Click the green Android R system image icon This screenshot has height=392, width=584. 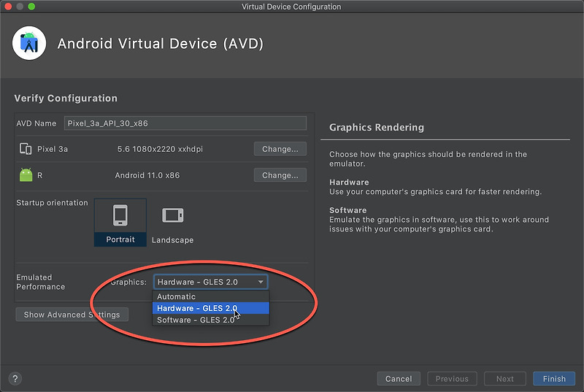[26, 175]
